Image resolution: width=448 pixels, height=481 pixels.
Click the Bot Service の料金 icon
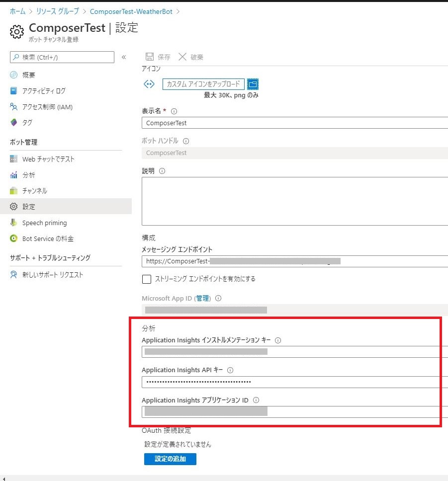click(13, 239)
